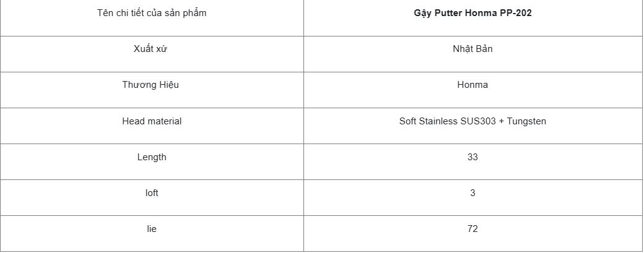Click the word "Stainless" in the material value
644x253 pixels.
438,121
